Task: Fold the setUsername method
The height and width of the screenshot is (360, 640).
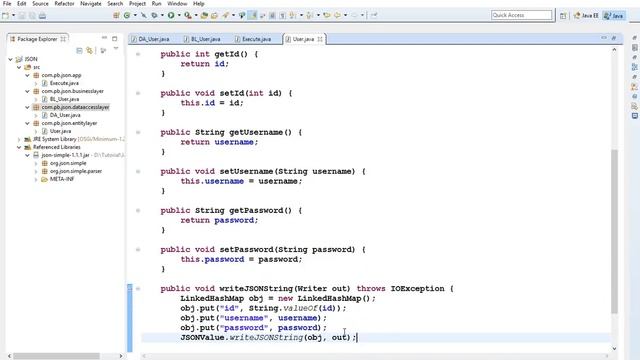Action: tap(138, 171)
